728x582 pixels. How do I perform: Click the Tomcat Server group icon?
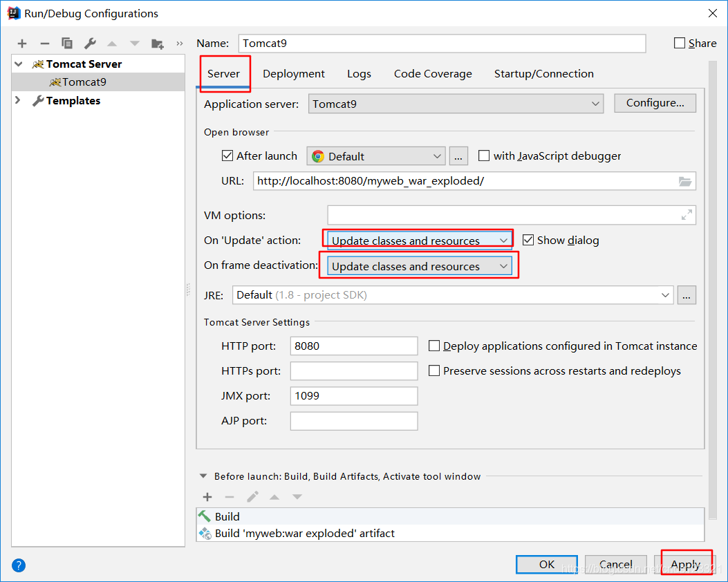tap(37, 64)
